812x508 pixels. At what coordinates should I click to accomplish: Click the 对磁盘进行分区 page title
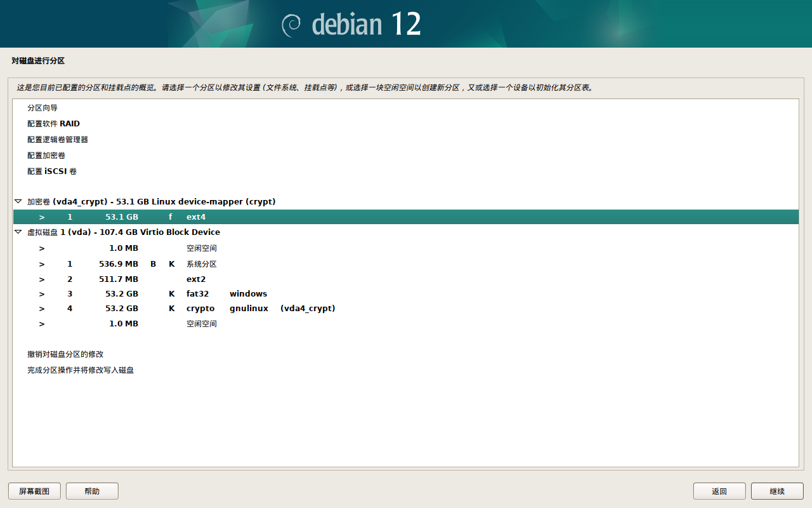38,61
